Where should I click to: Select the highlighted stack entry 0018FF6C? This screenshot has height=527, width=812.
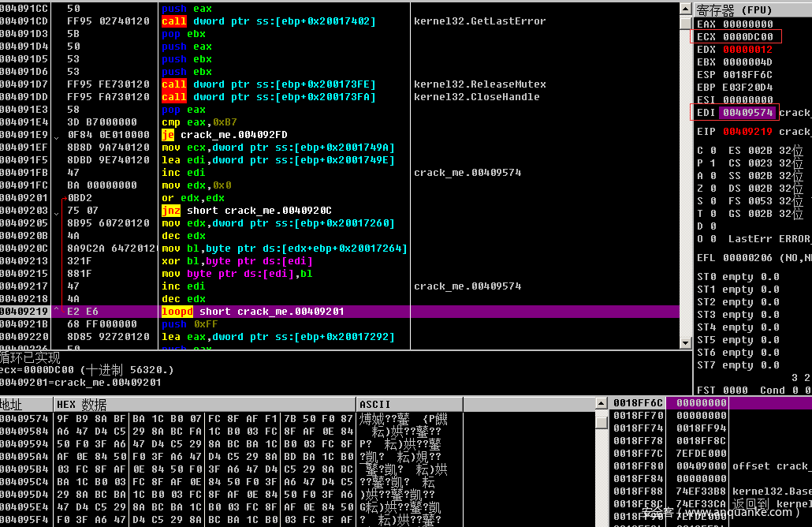click(x=638, y=402)
